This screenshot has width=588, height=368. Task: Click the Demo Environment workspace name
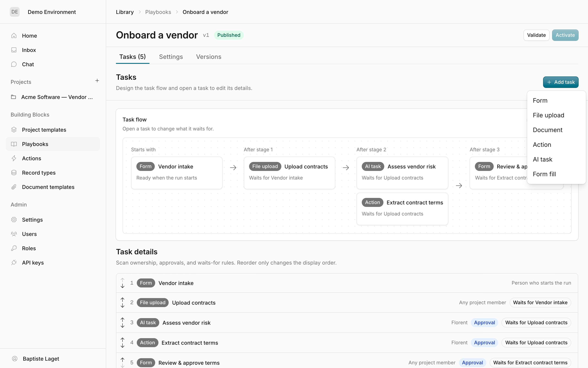[x=52, y=12]
